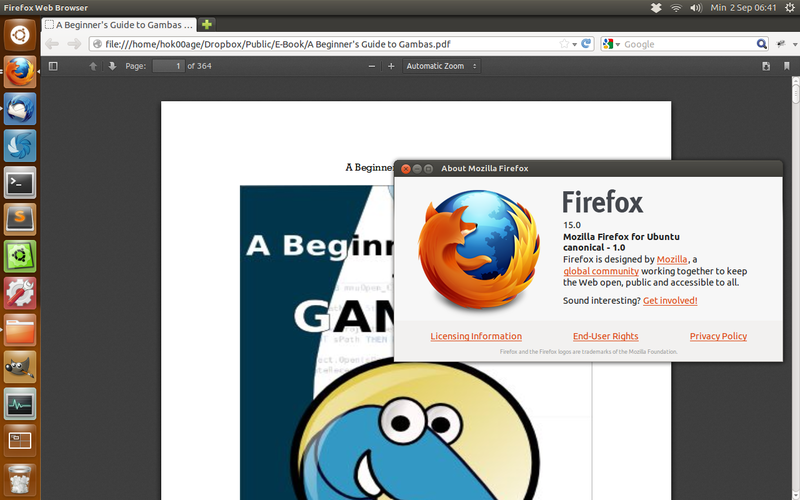Screen dimensions: 800x500
Task: Go to previous PDF page arrow
Action: [x=93, y=66]
